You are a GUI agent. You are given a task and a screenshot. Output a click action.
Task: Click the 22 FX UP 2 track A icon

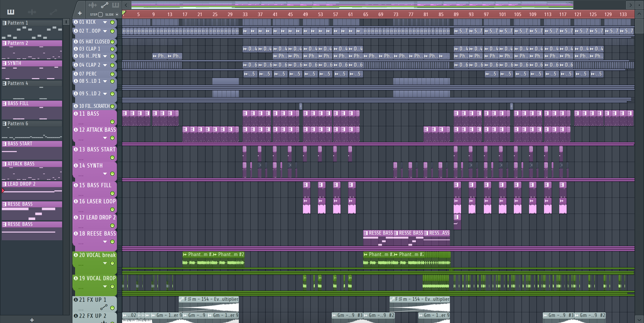[x=76, y=316]
